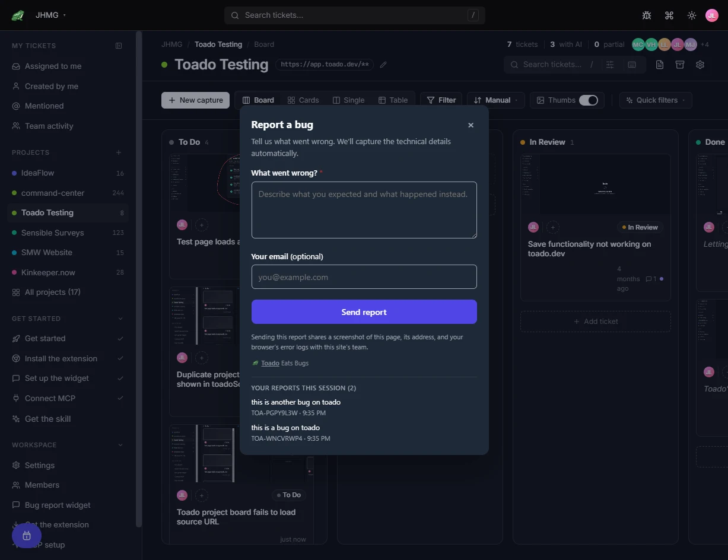Open the To Do status badge dropdown
This screenshot has width=728, height=560.
(288, 495)
